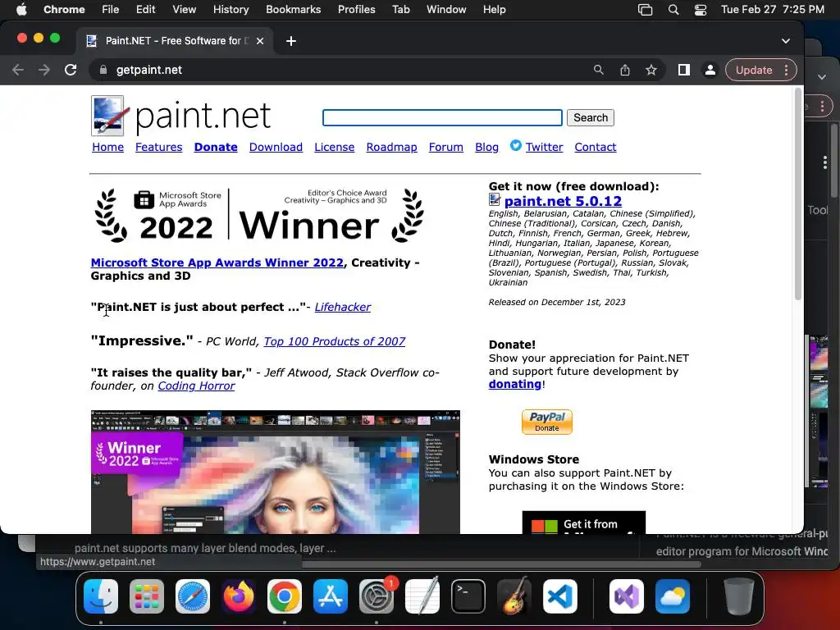
Task: Open Chrome three-dot menu beside Update
Action: point(786,70)
